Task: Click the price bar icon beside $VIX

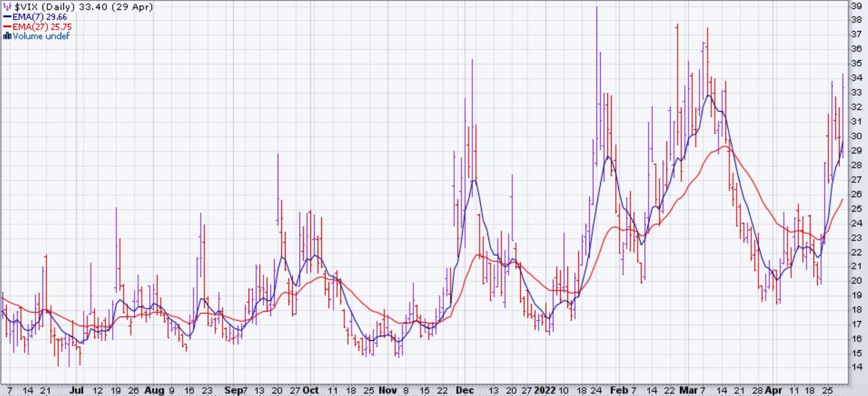Action: pyautogui.click(x=7, y=7)
